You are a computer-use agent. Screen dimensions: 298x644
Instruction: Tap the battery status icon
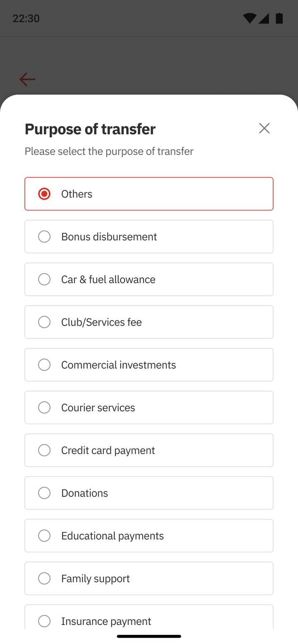[279, 18]
